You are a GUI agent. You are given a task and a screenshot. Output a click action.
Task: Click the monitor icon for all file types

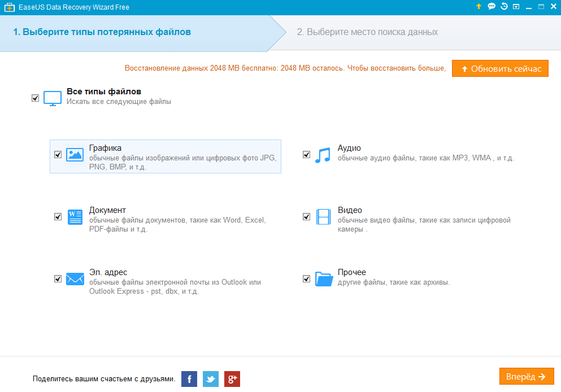(x=53, y=98)
